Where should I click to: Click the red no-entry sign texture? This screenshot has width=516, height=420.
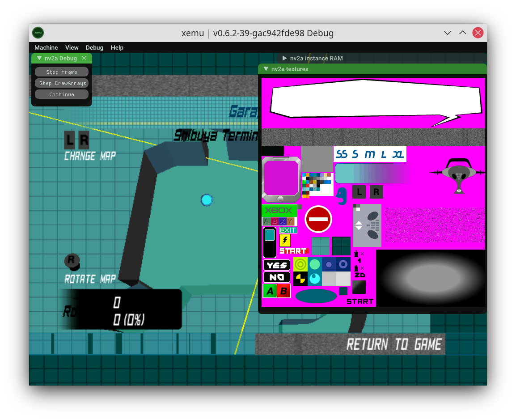(318, 219)
